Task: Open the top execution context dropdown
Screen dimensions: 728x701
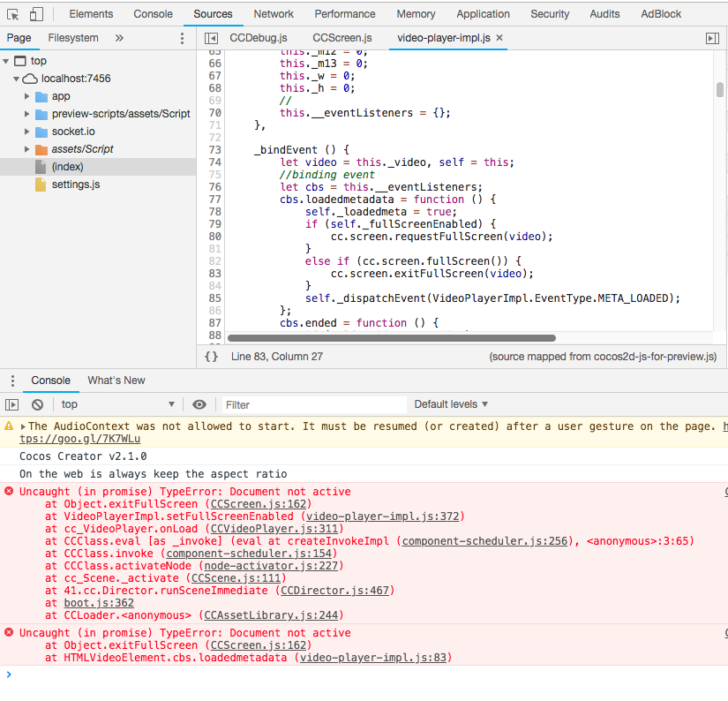Action: [118, 404]
